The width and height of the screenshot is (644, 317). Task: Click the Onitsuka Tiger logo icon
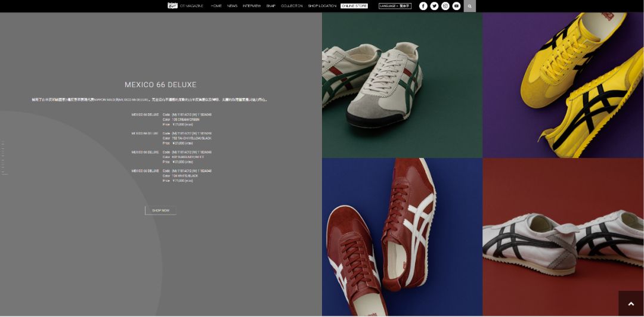tap(172, 6)
